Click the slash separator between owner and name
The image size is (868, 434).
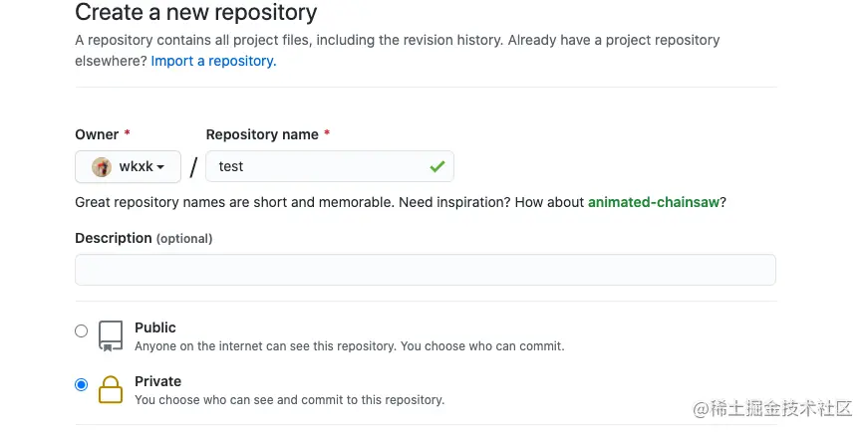[193, 167]
